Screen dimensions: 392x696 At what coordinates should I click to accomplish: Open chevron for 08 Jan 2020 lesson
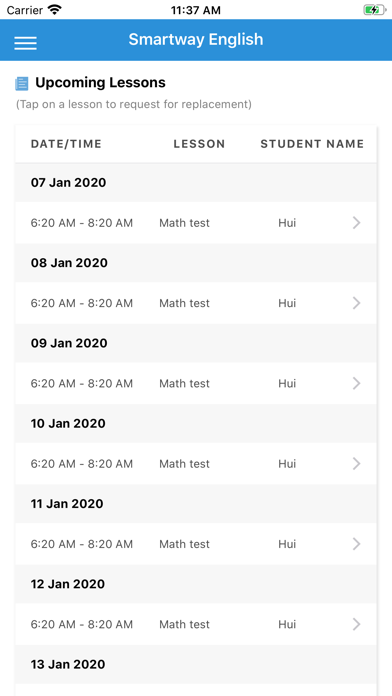[356, 303]
